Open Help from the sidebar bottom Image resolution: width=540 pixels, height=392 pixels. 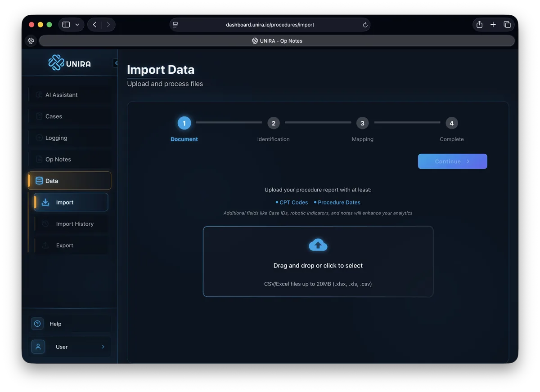(70, 324)
